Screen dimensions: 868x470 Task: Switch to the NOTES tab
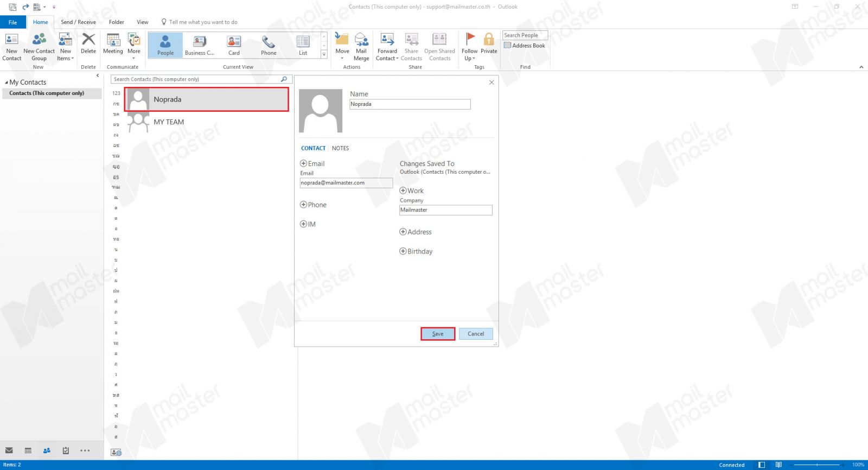point(340,148)
